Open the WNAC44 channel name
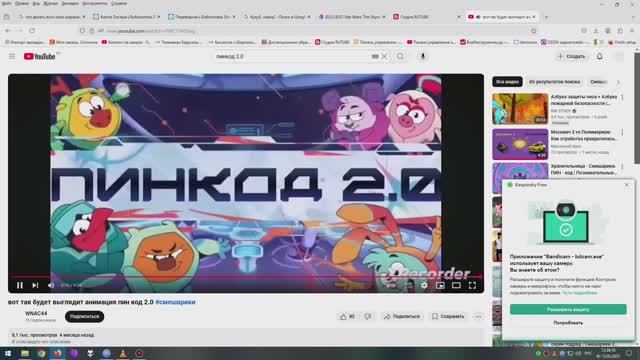Screen dimensions: 640x360 [x=36, y=313]
